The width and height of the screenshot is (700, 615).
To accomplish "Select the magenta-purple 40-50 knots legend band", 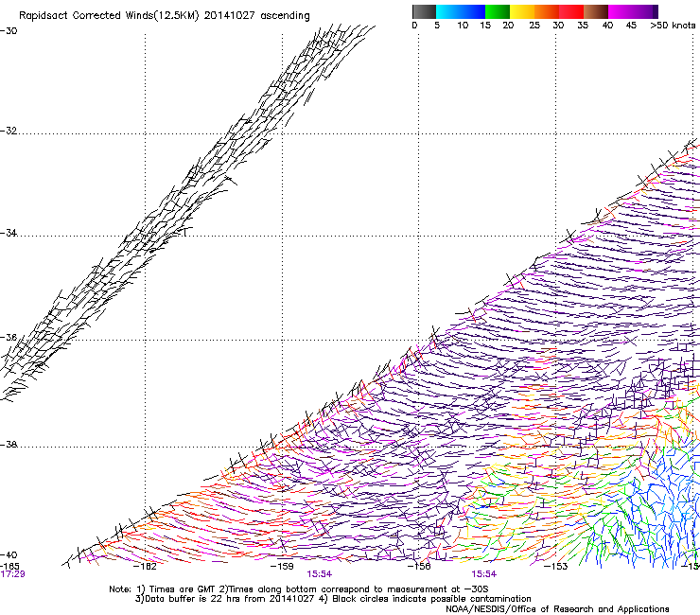I will coord(633,11).
